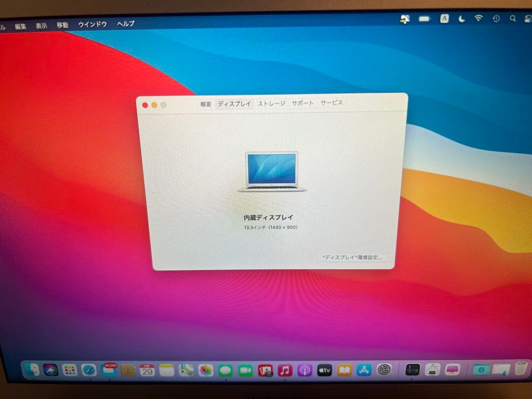The width and height of the screenshot is (532, 399).
Task: Open the battery status menu
Action: (x=424, y=18)
